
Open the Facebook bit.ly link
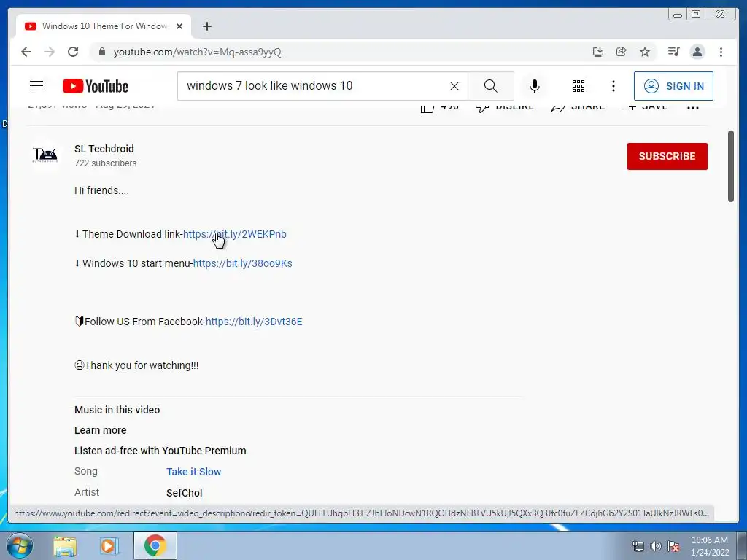click(254, 322)
